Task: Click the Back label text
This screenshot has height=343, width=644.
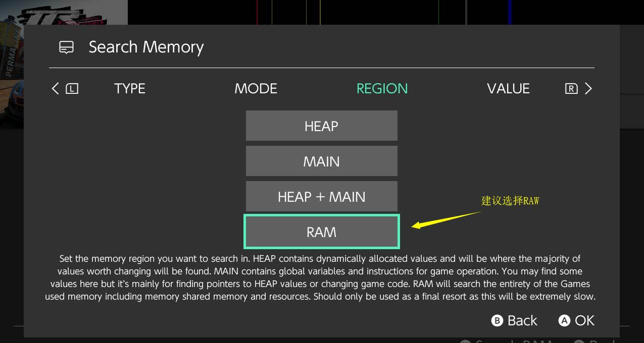Action: click(522, 321)
